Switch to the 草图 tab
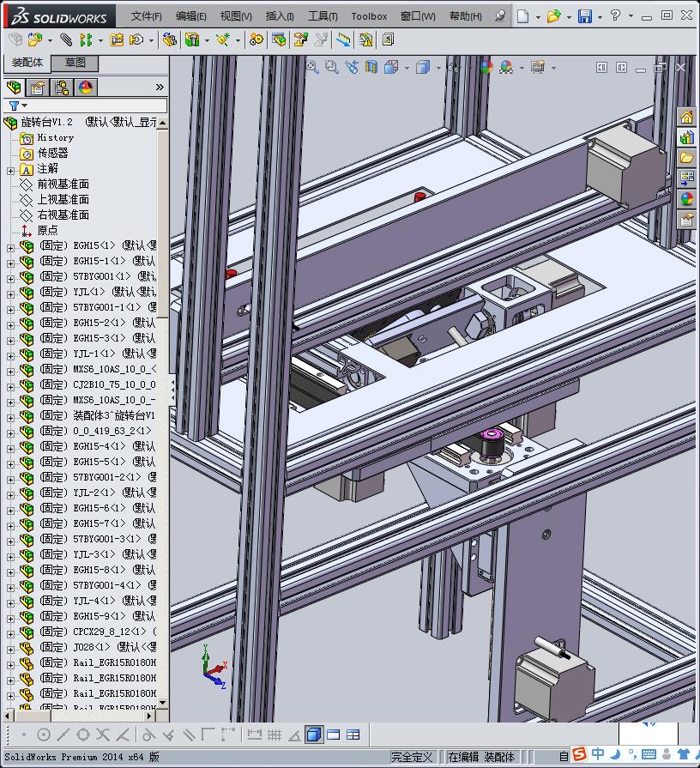Viewport: 700px width, 768px height. point(75,63)
